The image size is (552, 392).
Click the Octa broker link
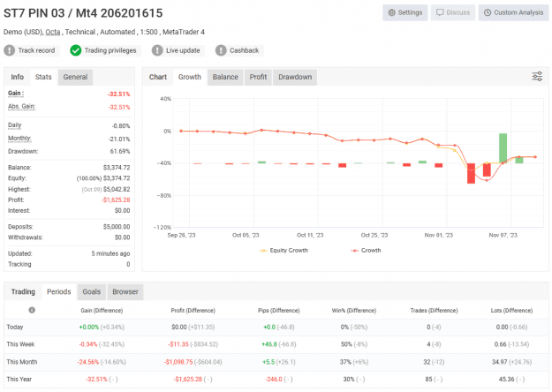click(x=53, y=32)
